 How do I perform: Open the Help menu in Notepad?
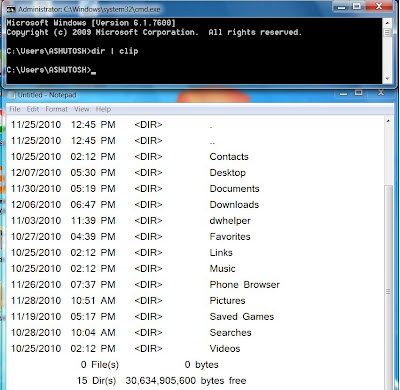click(103, 109)
